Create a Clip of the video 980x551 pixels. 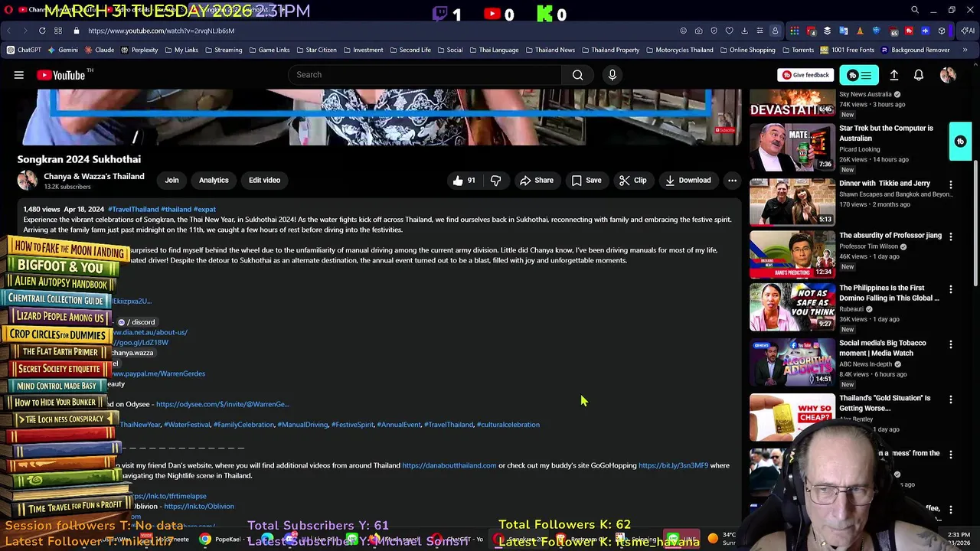[633, 181]
